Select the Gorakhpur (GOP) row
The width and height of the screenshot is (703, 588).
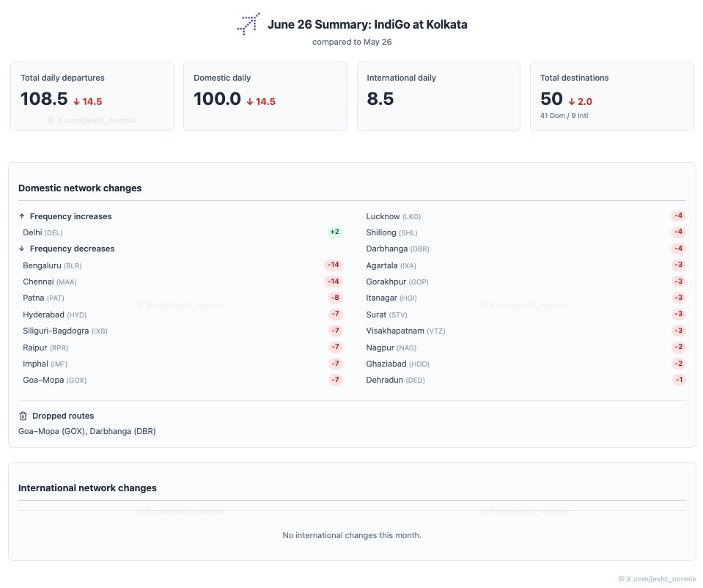pos(526,282)
